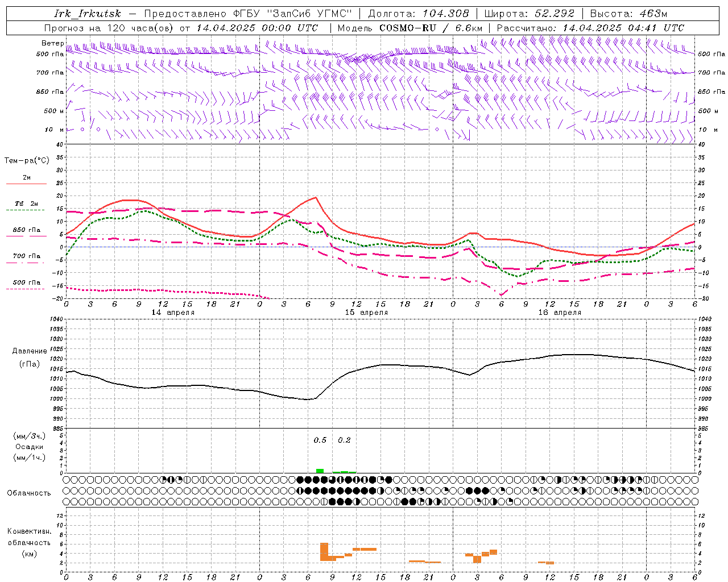Viewport: 728px width, 582px height.
Task: Select the 'Предоставлено ФГБУ "ЗапСиб УГМС"' provider text
Action: tap(248, 14)
